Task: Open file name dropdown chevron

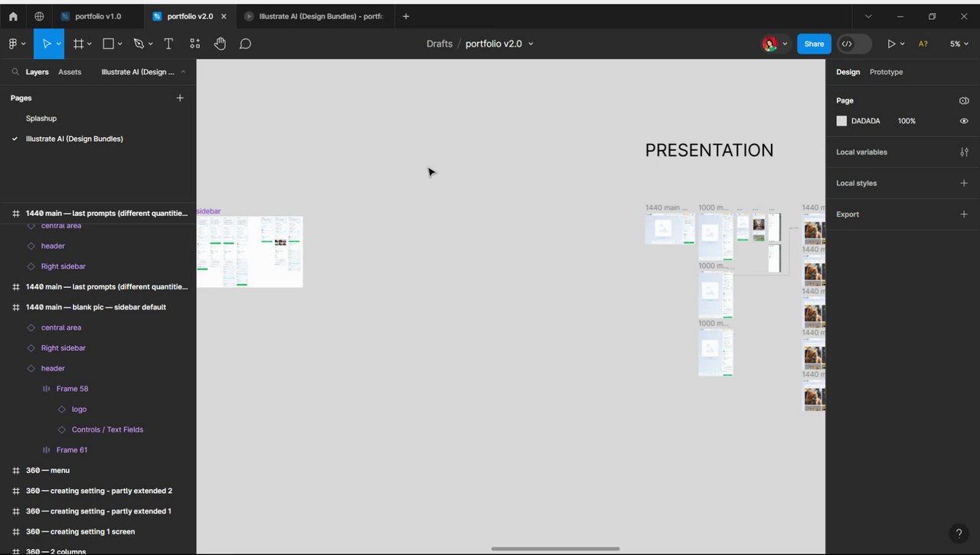Action: point(531,44)
